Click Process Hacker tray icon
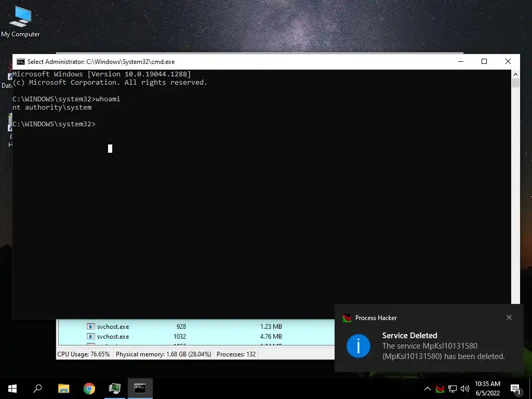The image size is (532, 399). point(440,389)
